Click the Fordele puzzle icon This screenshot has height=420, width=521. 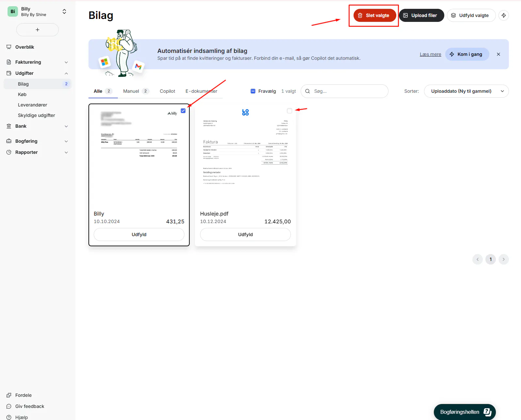tap(9, 395)
